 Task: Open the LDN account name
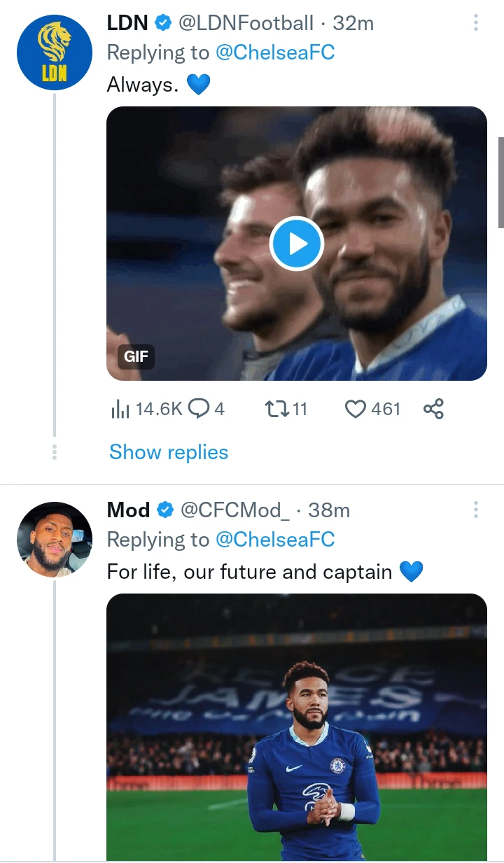pyautogui.click(x=127, y=23)
